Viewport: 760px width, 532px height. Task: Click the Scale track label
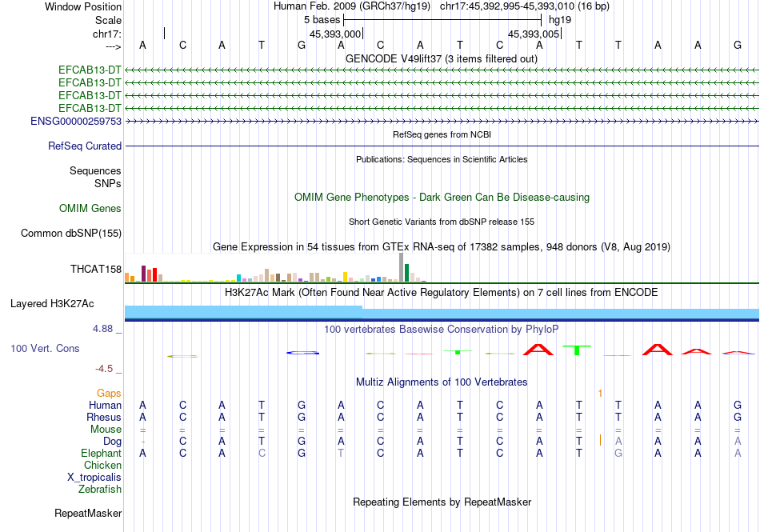(x=108, y=20)
